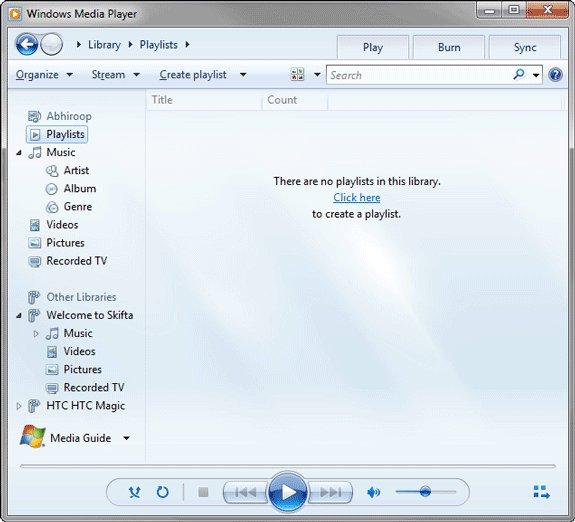Open the Media Guide dropdown arrow
The height and width of the screenshot is (522, 575).
click(x=127, y=438)
